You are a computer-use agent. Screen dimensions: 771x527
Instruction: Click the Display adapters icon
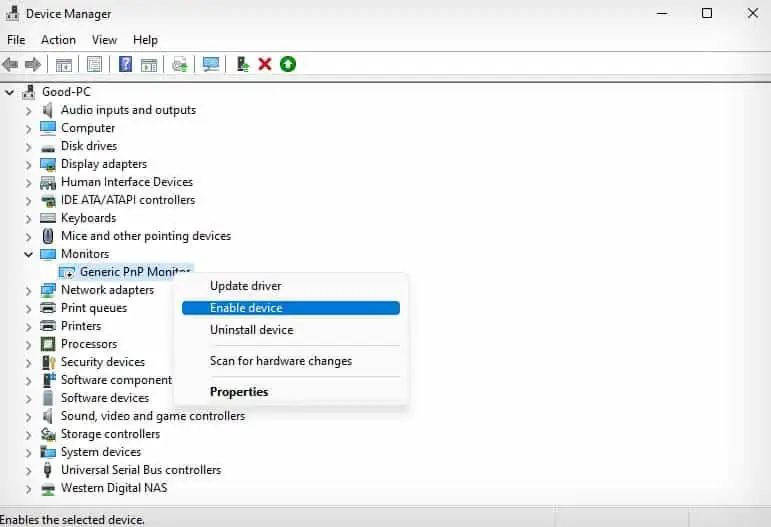coord(48,164)
